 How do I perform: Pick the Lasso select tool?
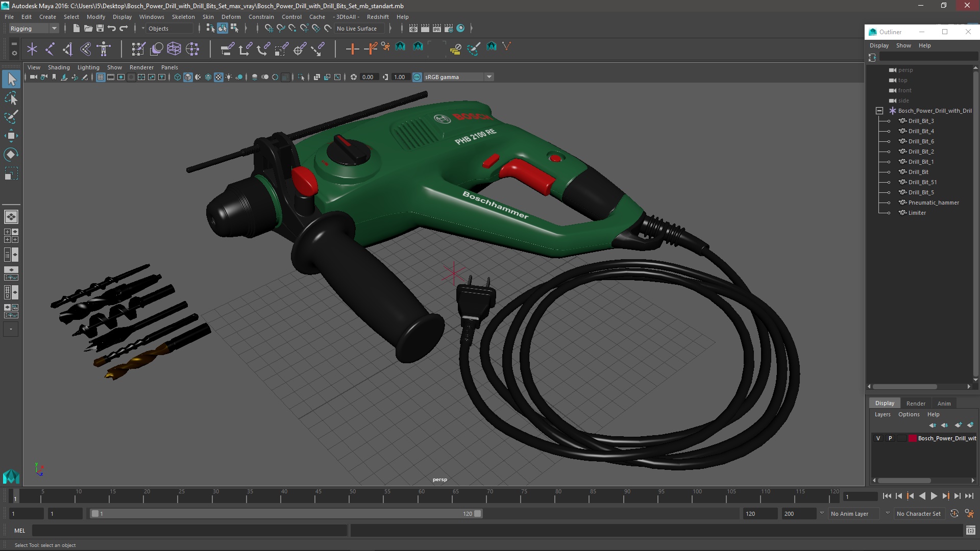(11, 98)
